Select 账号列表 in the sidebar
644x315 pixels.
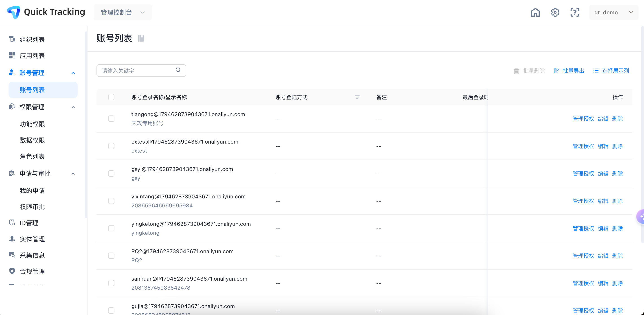tap(43, 90)
